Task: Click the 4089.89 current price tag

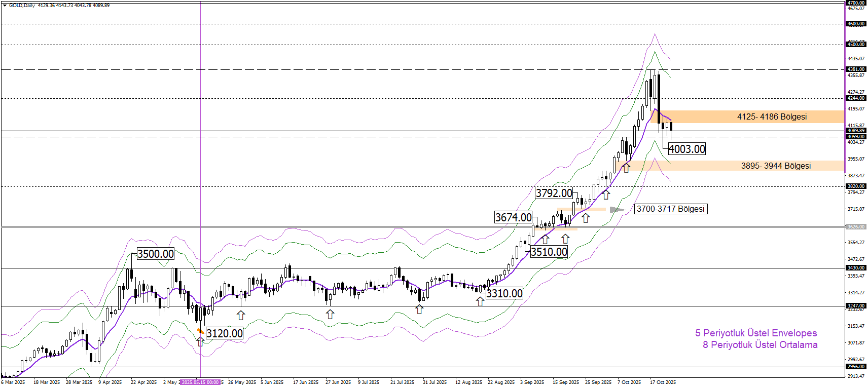Action: [x=856, y=131]
